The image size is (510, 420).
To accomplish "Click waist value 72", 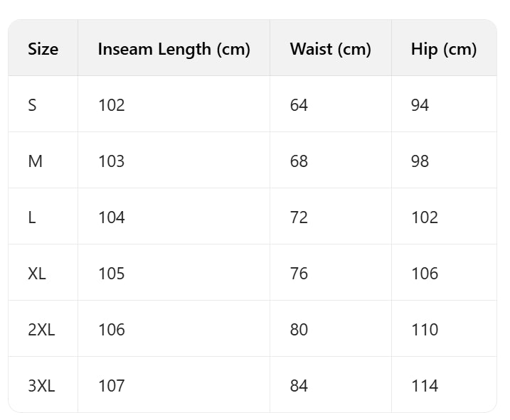I will [299, 217].
